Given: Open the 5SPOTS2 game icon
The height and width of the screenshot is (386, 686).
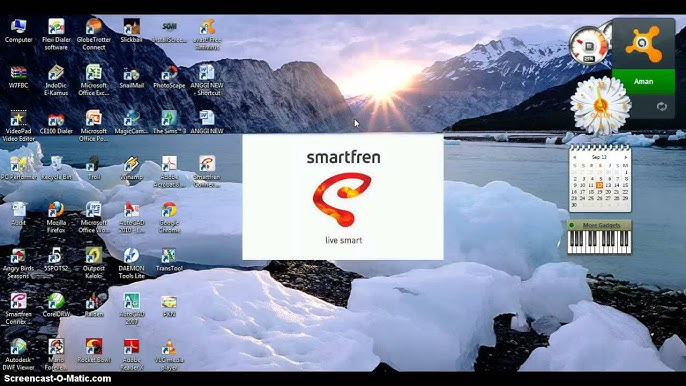Looking at the screenshot, I should [56, 260].
